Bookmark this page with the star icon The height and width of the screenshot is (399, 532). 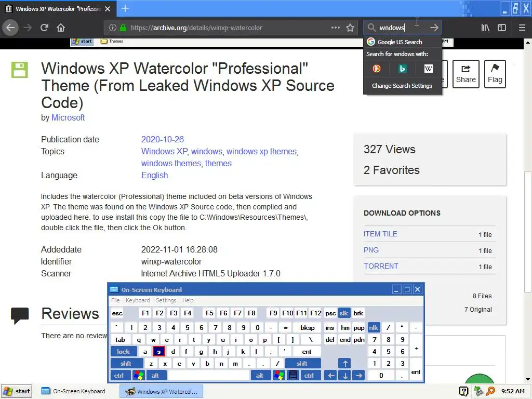tap(350, 28)
